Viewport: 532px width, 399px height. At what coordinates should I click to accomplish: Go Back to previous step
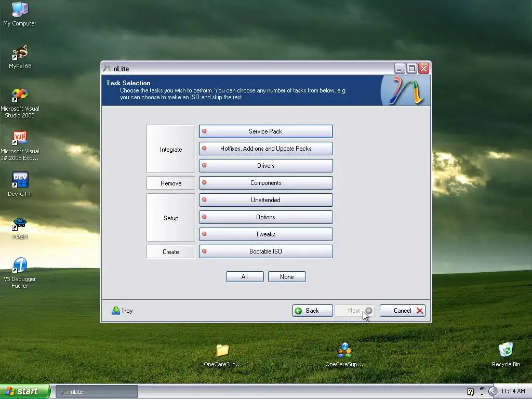(312, 311)
